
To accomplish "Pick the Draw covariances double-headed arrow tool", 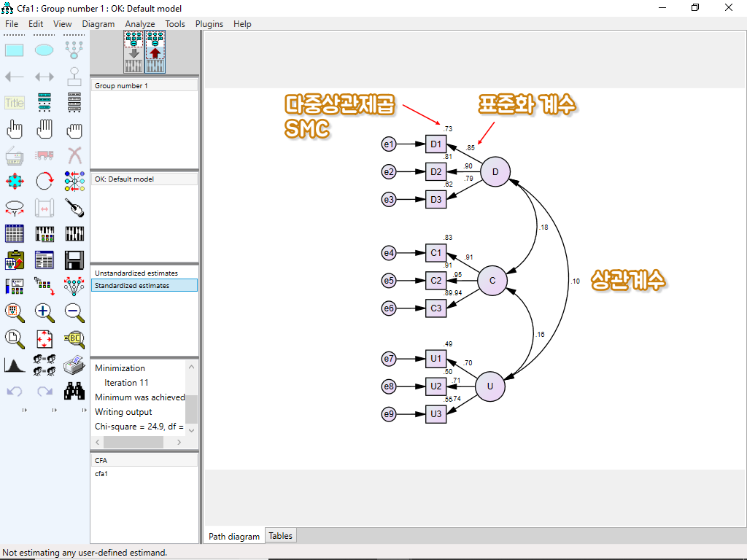I will [x=44, y=77].
